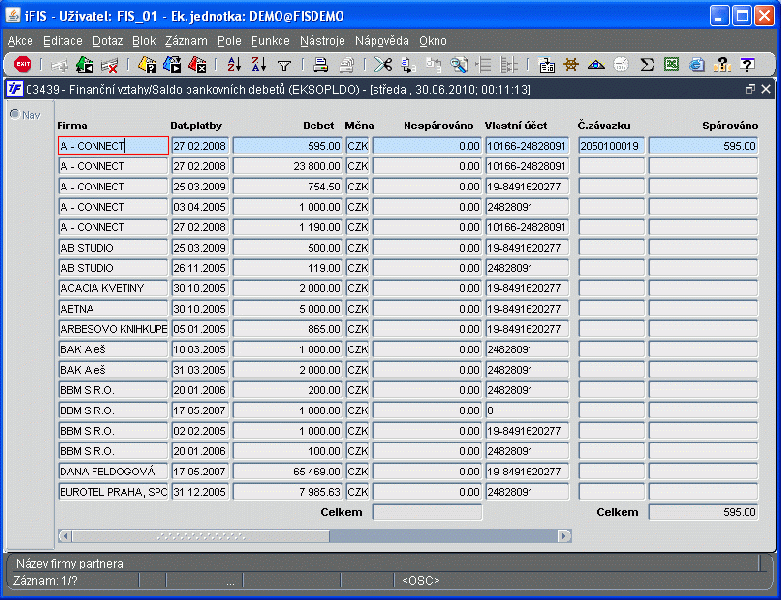Open the Dotaz menu
Viewport: 781px width, 600px height.
point(108,41)
